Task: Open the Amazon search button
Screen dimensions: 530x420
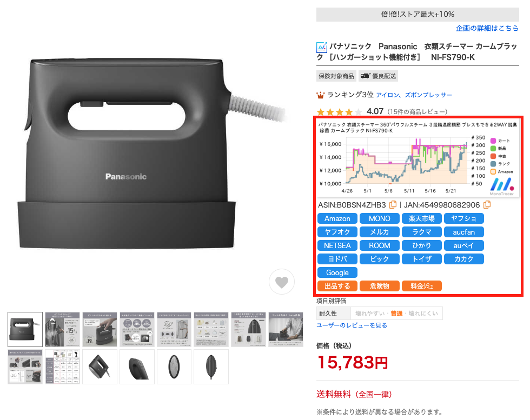Action: pos(337,218)
